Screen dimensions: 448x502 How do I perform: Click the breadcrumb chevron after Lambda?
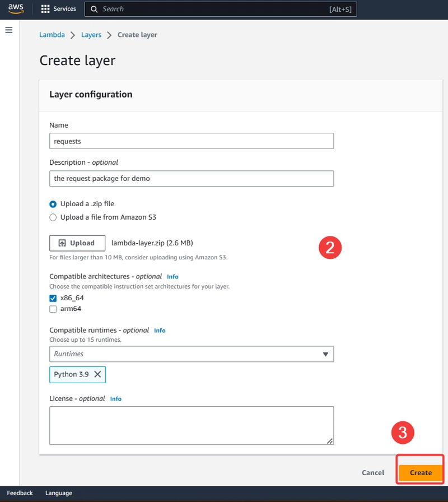[x=73, y=35]
